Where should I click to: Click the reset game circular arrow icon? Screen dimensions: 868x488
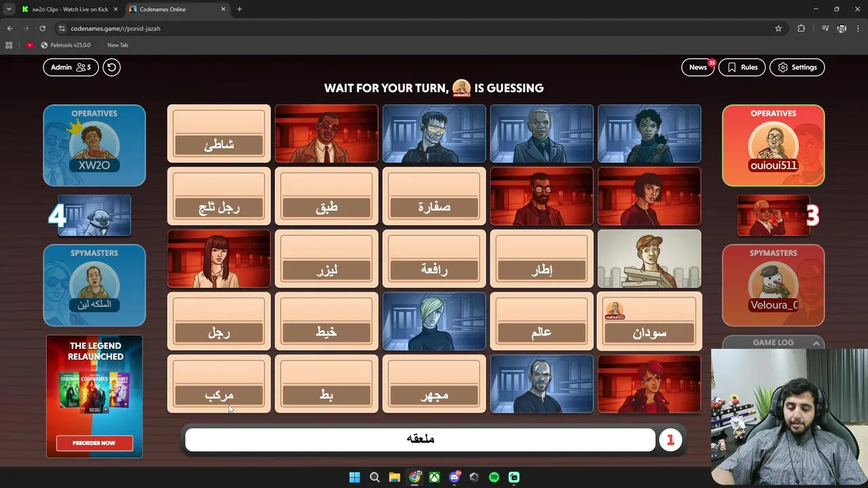111,67
